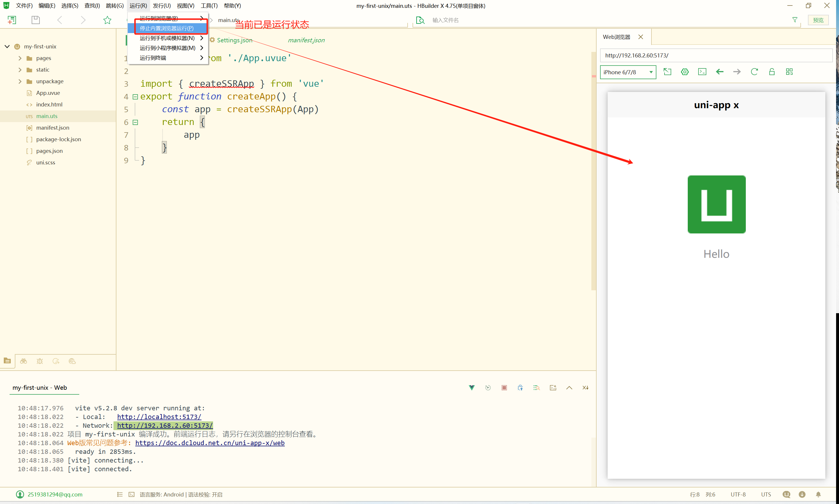This screenshot has height=504, width=839.
Task: Click the browser URL address field
Action: tap(716, 55)
